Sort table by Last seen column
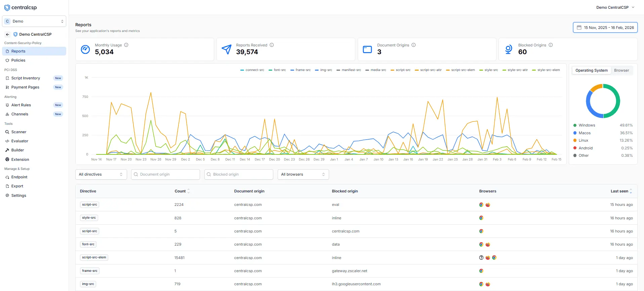The height and width of the screenshot is (291, 644). 621,191
